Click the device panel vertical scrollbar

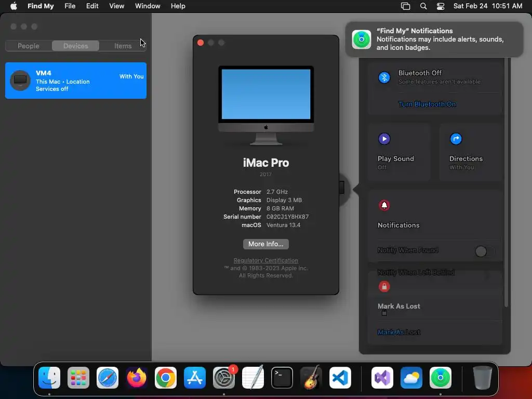point(506,182)
